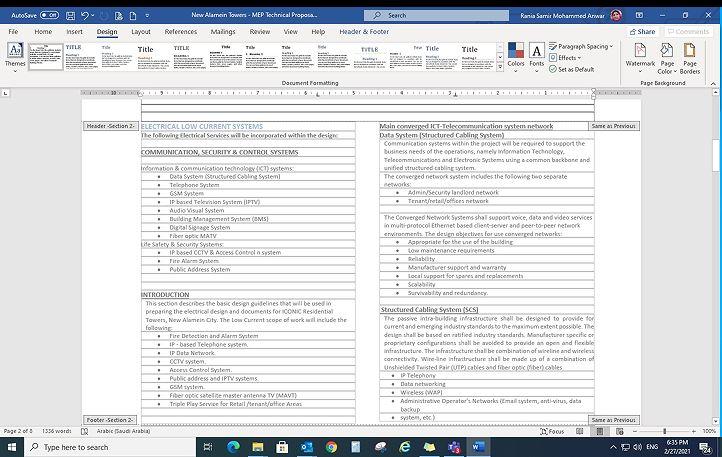This screenshot has height=457, width=722.
Task: Open Microsoft Teams from taskbar
Action: coord(454,447)
